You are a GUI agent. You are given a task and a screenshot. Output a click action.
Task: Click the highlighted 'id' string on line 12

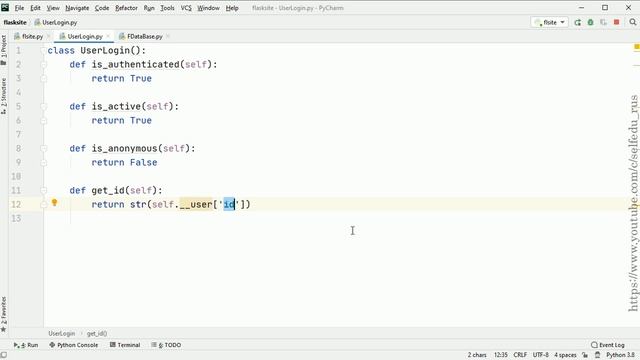point(229,204)
